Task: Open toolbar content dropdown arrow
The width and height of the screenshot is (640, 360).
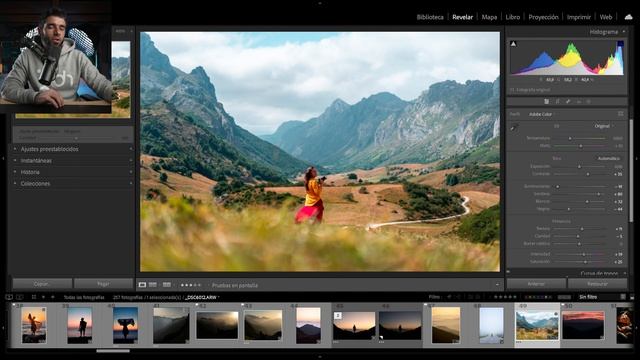Action: 497,285
